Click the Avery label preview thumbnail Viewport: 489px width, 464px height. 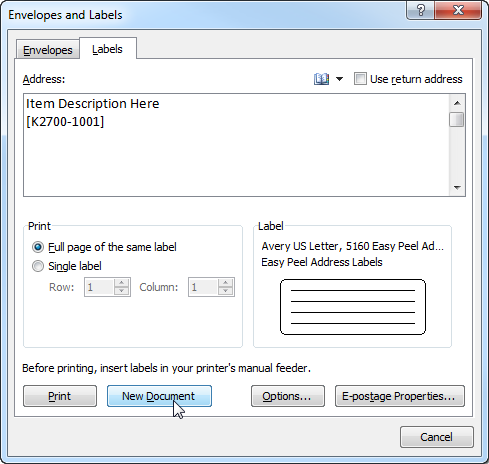[353, 307]
